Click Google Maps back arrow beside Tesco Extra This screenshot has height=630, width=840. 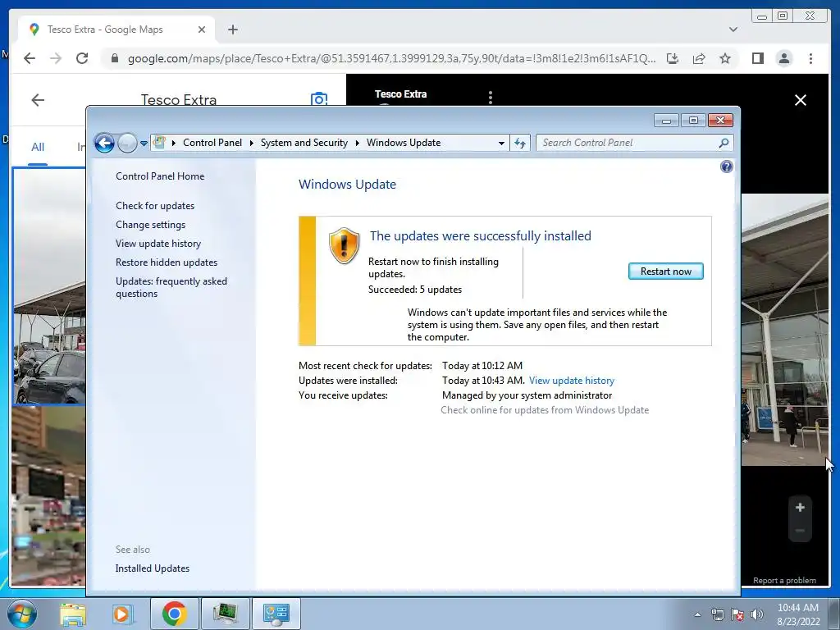point(38,100)
